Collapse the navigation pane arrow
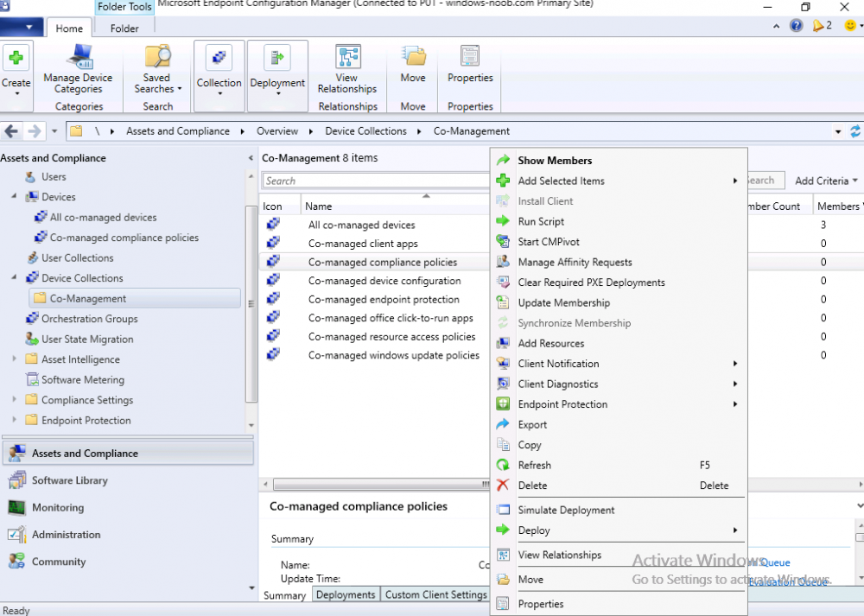The width and height of the screenshot is (864, 616). pyautogui.click(x=251, y=158)
